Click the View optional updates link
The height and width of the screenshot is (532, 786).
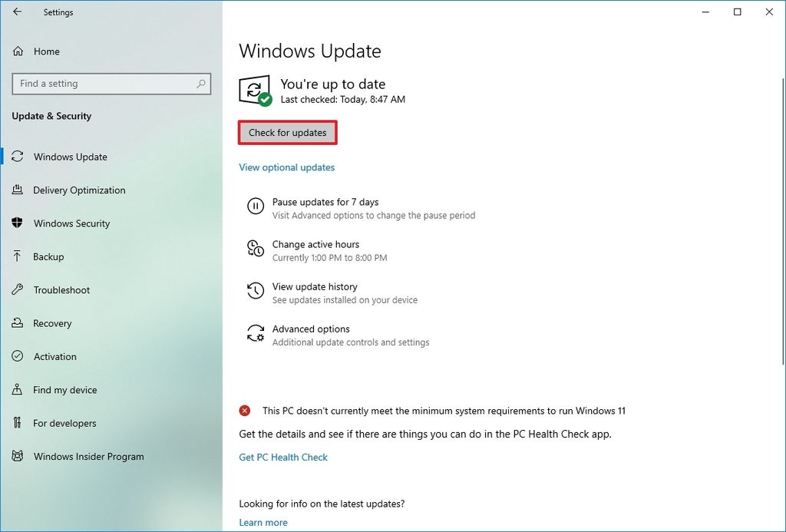[286, 167]
